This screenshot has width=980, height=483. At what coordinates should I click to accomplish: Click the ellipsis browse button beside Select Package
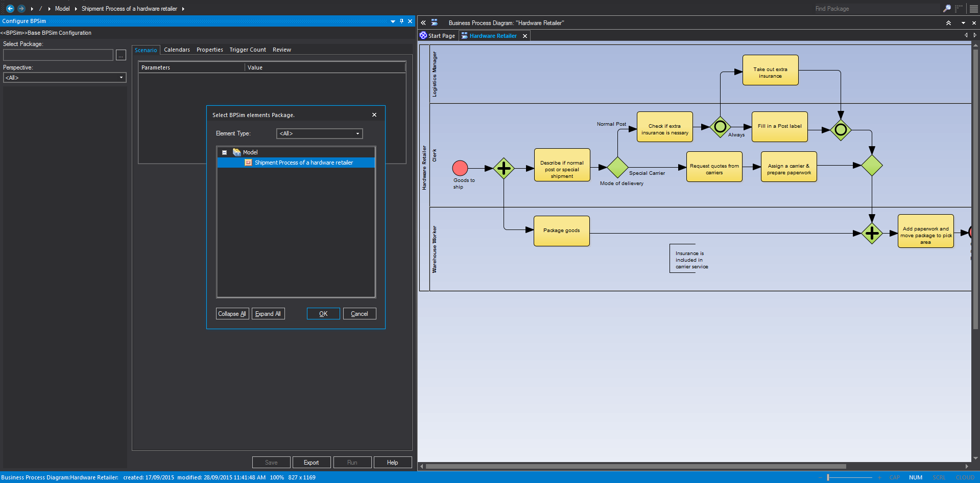pyautogui.click(x=121, y=55)
